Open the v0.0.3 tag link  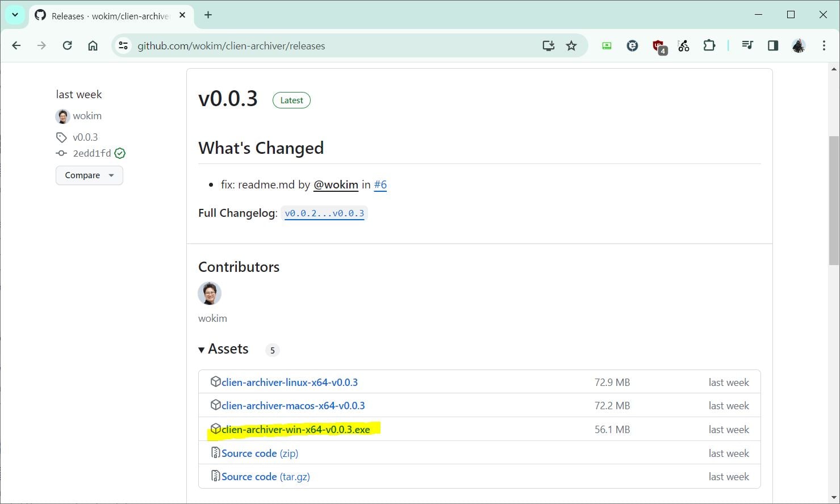[85, 137]
